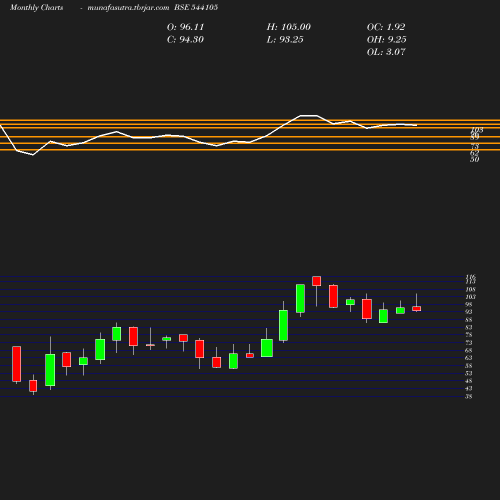This screenshot has height=500, width=500.
Task: Click the "53" price axis label
Action: tap(469, 373)
